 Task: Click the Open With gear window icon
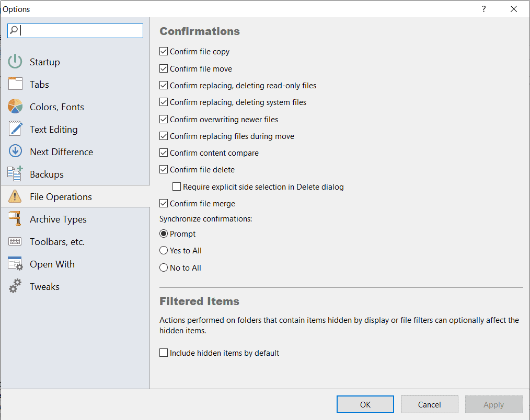tap(15, 264)
